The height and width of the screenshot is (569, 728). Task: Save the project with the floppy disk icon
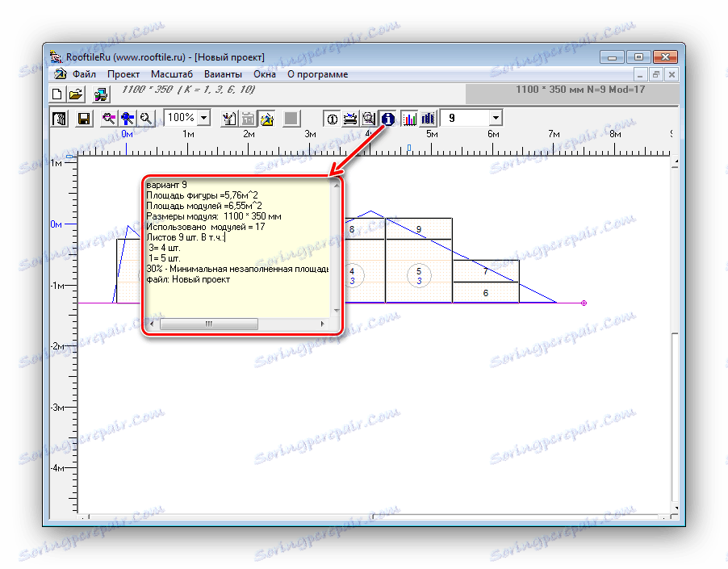point(84,119)
